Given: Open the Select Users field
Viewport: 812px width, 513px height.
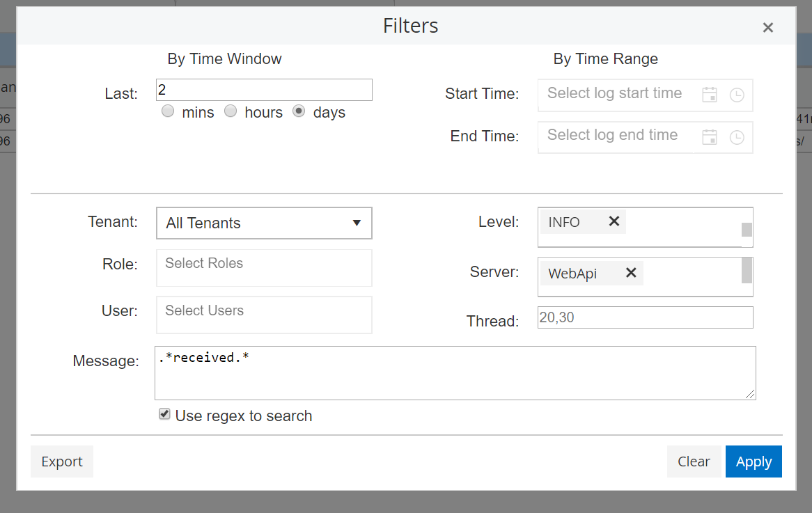Looking at the screenshot, I should pos(264,315).
